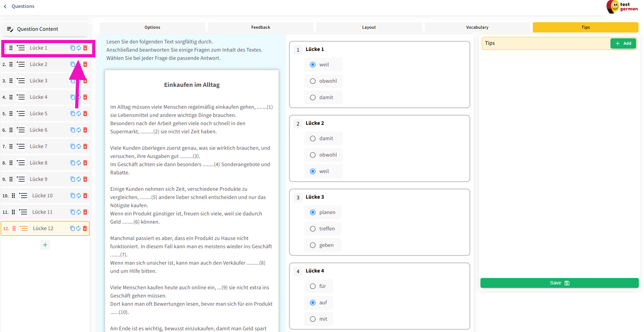
Task: Choose 'damit' option in Lücke 2
Action: tap(313, 138)
